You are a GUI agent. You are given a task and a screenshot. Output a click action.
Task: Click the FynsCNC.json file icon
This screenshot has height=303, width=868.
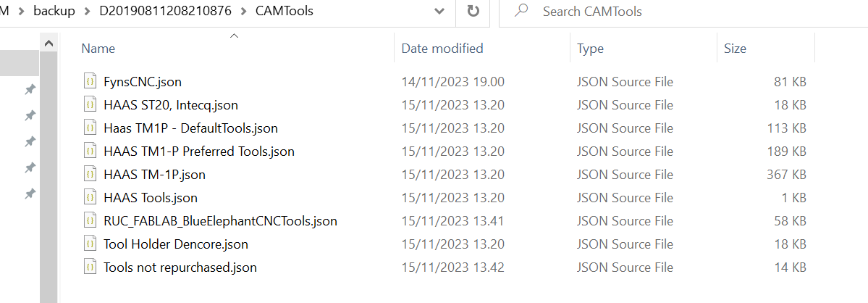tap(90, 82)
